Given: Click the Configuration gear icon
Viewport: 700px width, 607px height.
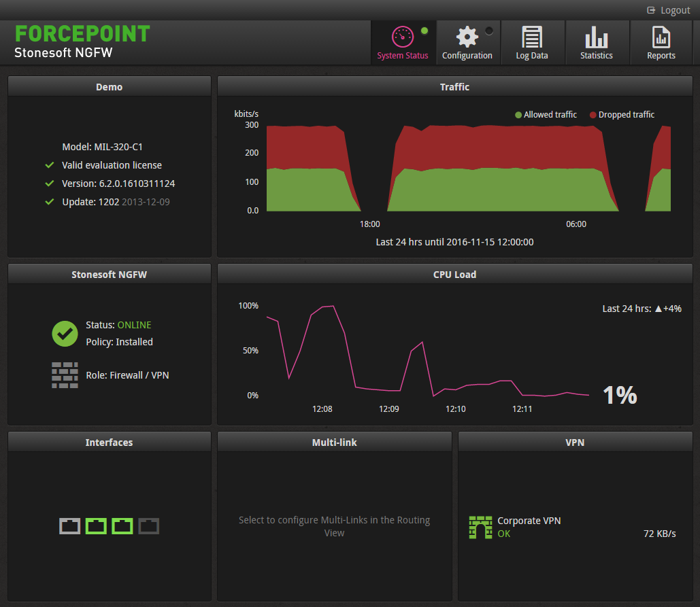Looking at the screenshot, I should pos(467,37).
